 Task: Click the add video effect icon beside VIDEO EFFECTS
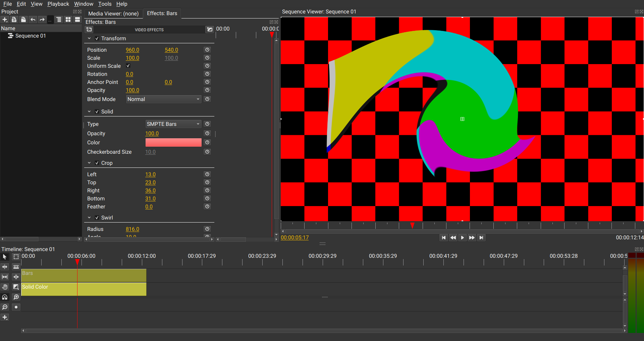point(89,30)
